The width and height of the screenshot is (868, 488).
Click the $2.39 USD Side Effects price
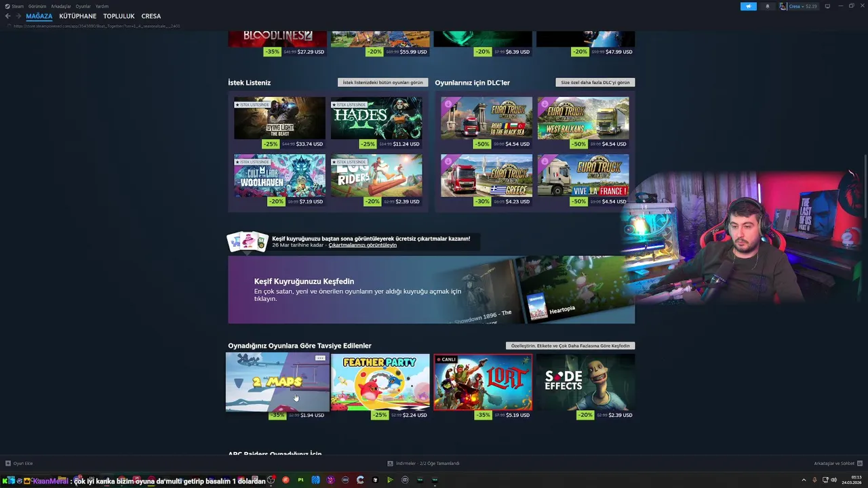[620, 415]
